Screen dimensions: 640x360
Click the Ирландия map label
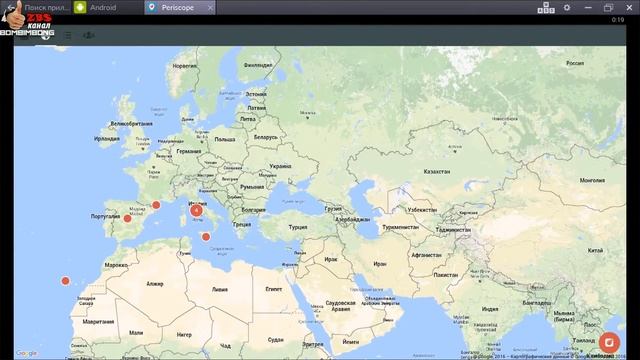107,139
